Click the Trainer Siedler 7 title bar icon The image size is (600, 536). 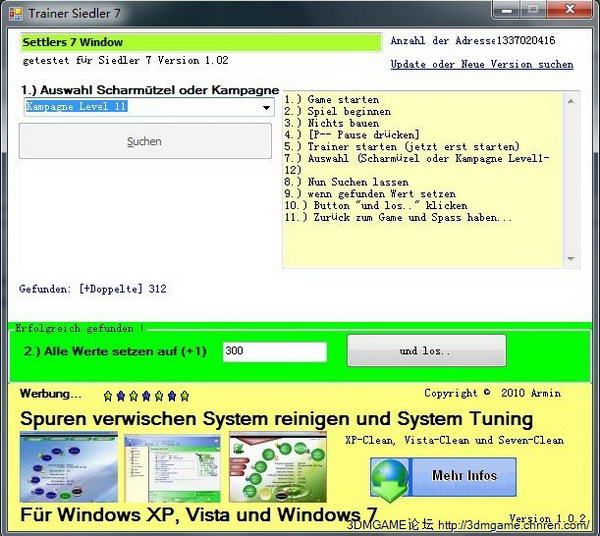coord(15,13)
